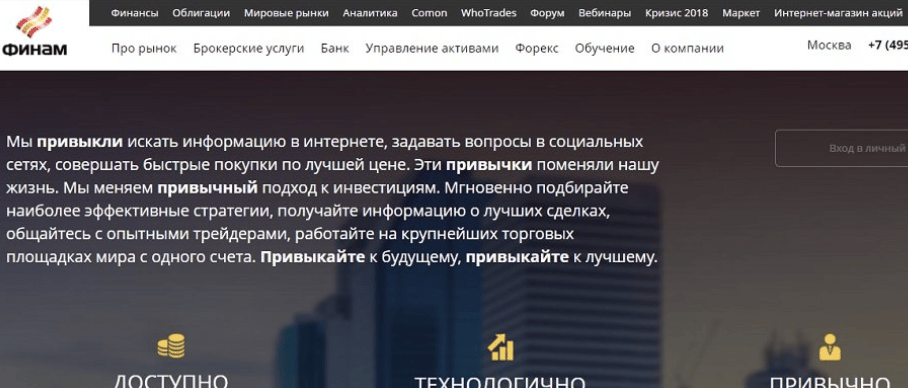Open Финансы in the top bar
Screen dimensions: 908x388
[134, 13]
